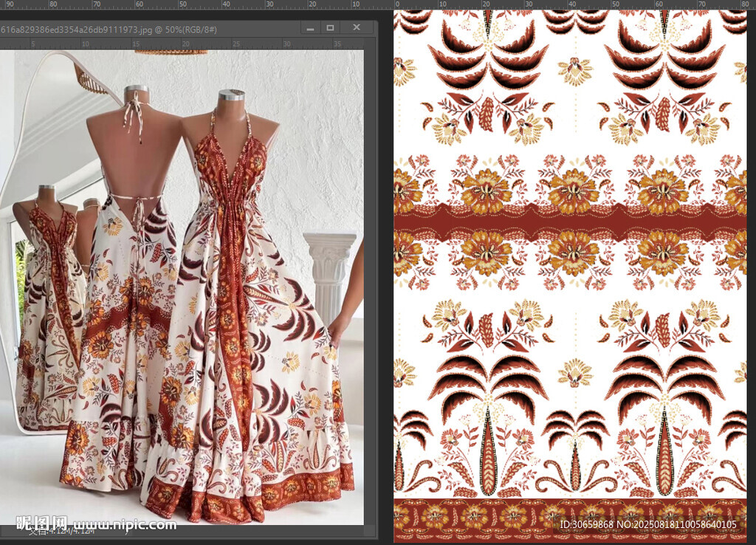Click the horizontal ruler above dress photo

pos(185,44)
